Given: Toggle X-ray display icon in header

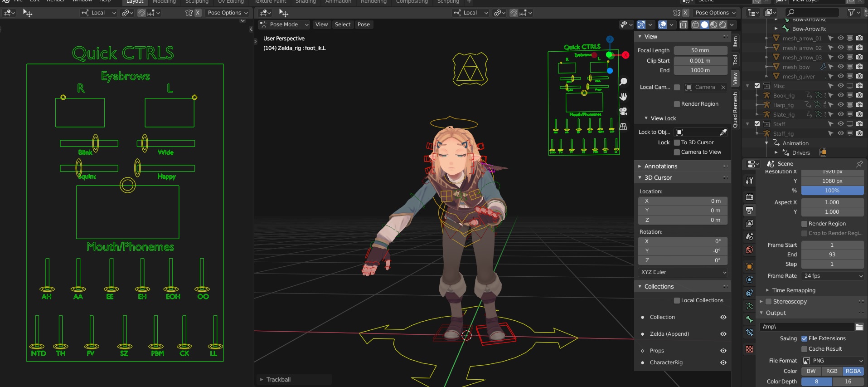Looking at the screenshot, I should point(684,25).
